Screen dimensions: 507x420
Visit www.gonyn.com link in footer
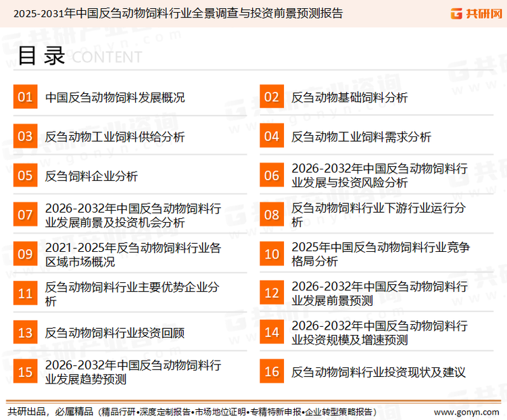pos(466,413)
